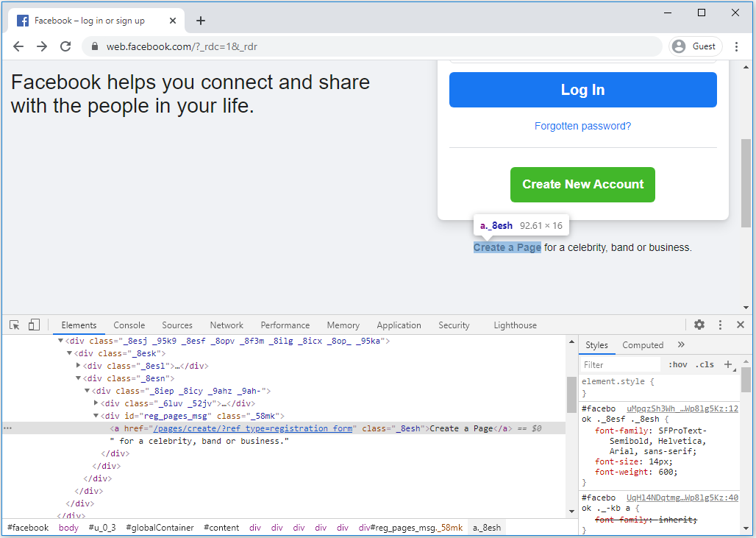Screen dimensions: 756x538
Task: Close the DevTools panel
Action: [x=741, y=325]
